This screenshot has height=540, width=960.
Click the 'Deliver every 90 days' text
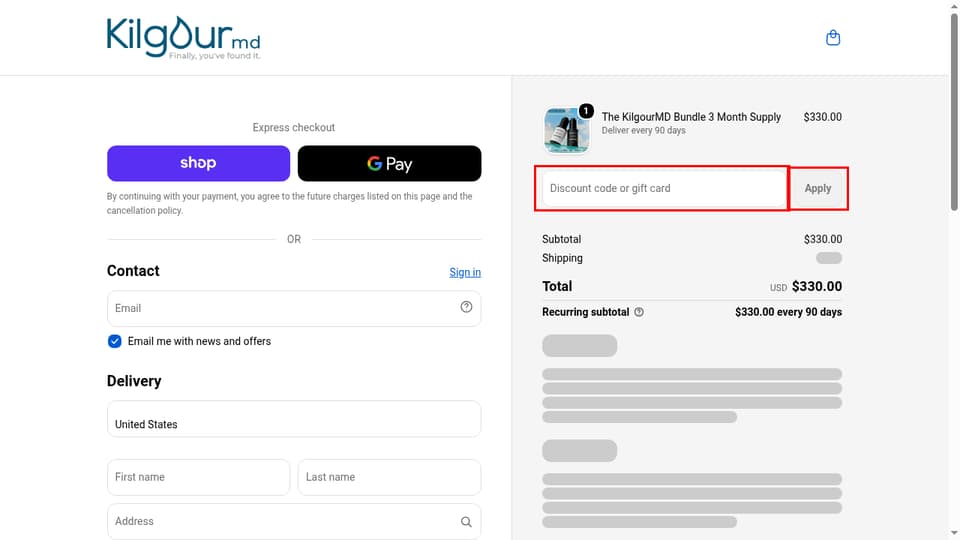[643, 130]
